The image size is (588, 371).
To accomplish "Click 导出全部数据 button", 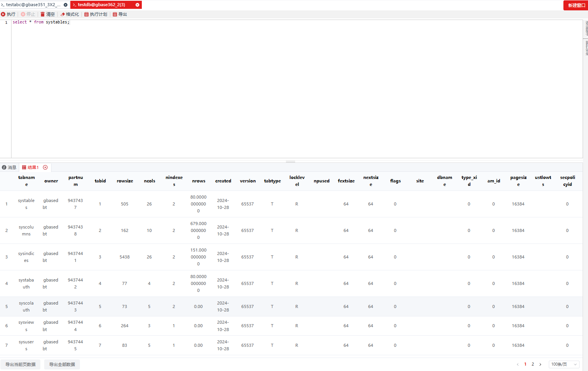I will 62,364.
